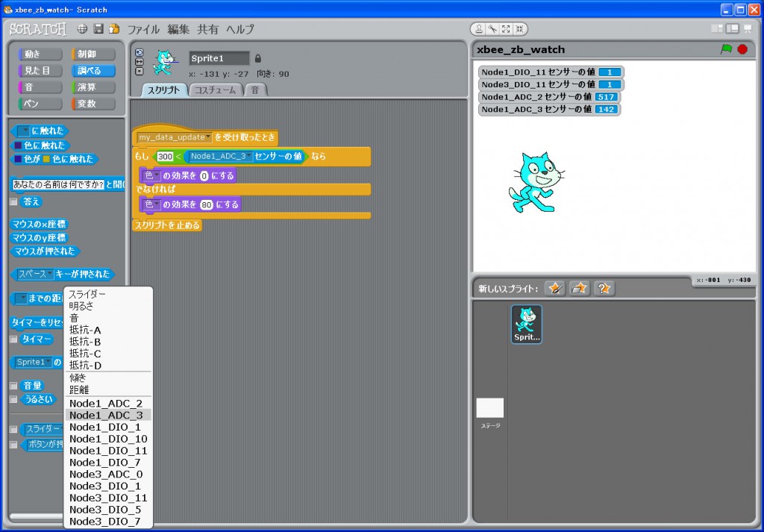Toggle the ボタンが押された sensor checkbox
764x532 pixels.
pos(13,444)
